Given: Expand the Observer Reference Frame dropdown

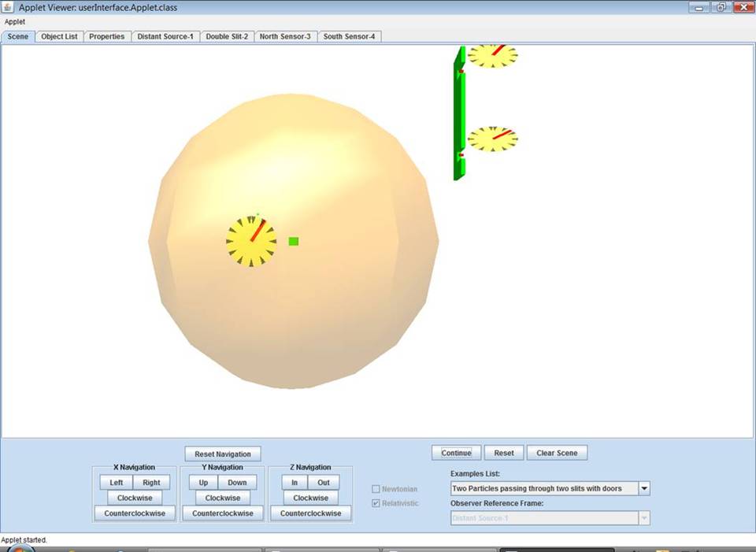Looking at the screenshot, I should pos(643,517).
